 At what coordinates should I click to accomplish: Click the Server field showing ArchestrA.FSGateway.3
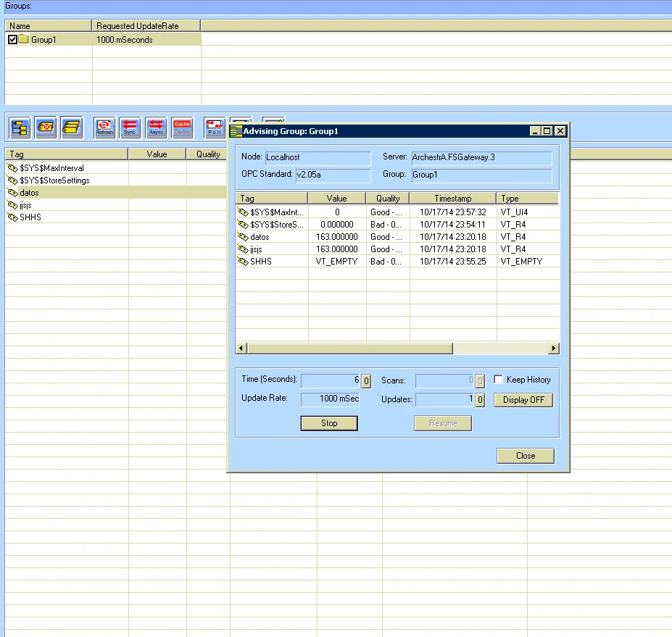coord(482,158)
